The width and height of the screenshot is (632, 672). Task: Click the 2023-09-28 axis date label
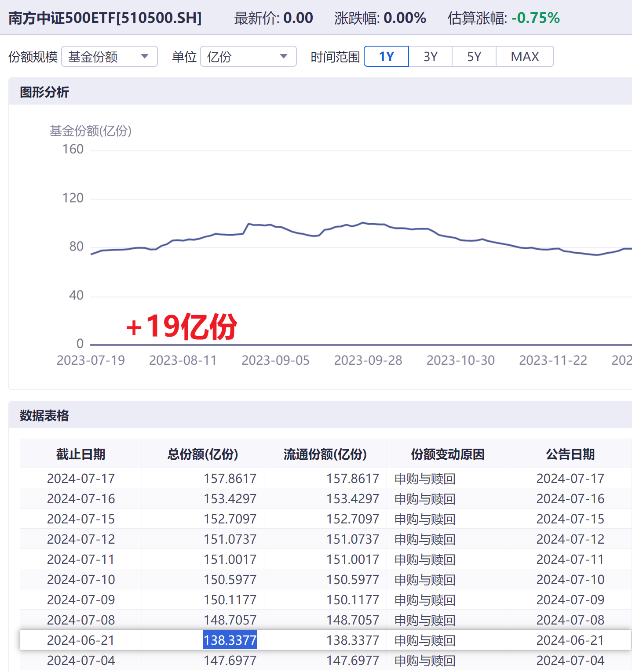[368, 360]
